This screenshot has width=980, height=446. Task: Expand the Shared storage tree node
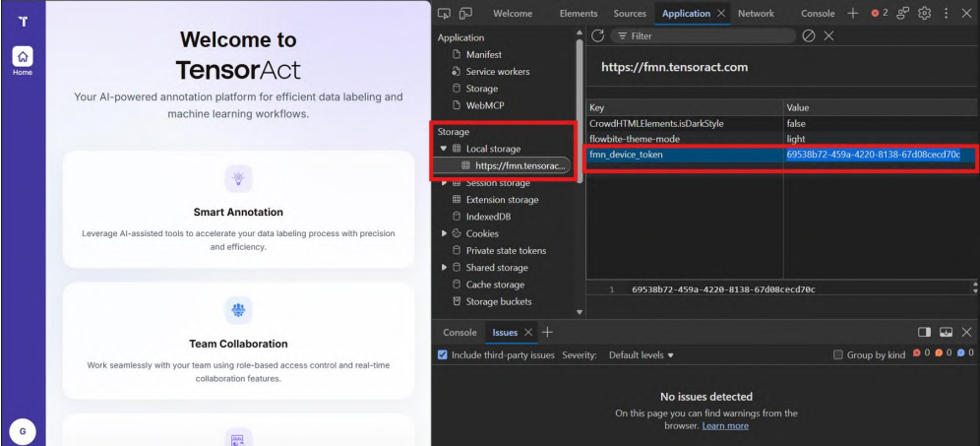click(x=444, y=267)
